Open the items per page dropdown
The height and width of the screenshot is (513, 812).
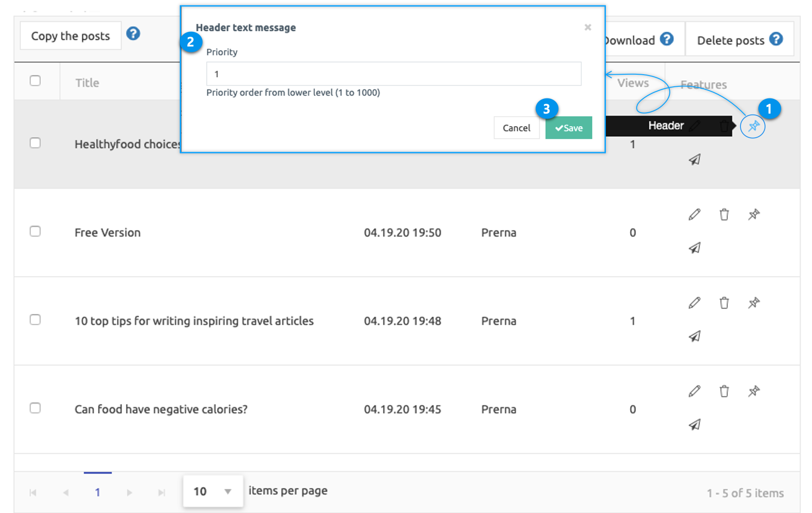(x=213, y=491)
